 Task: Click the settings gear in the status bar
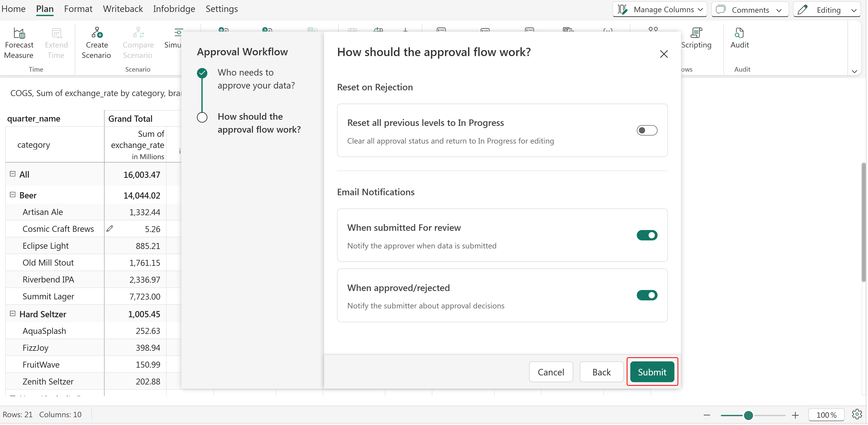[x=857, y=414]
